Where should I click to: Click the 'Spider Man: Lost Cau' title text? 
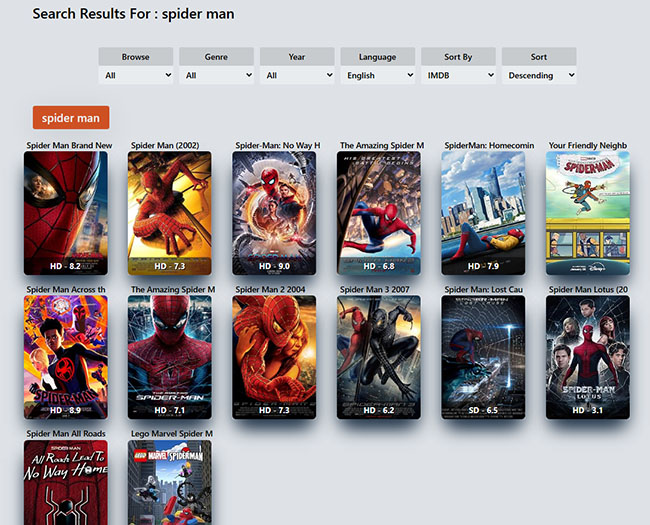(x=483, y=289)
